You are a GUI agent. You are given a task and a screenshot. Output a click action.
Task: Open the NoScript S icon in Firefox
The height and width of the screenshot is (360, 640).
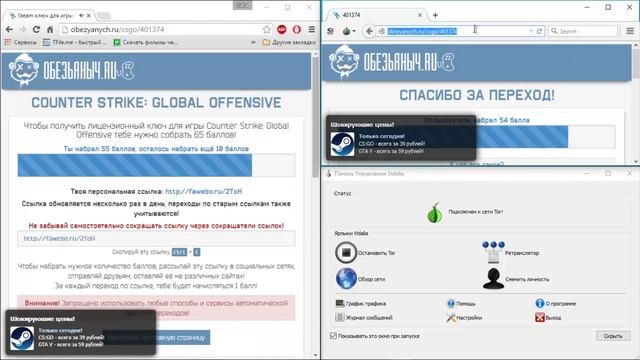pos(330,31)
